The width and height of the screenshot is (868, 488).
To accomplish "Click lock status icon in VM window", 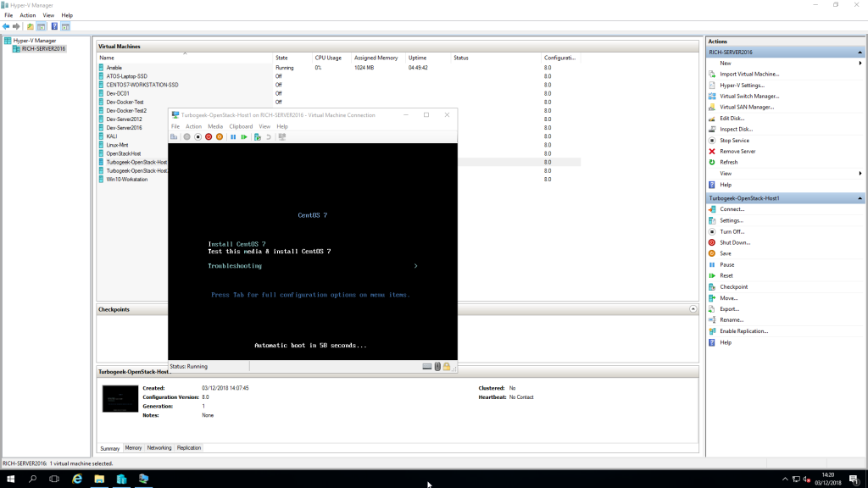I will (446, 366).
